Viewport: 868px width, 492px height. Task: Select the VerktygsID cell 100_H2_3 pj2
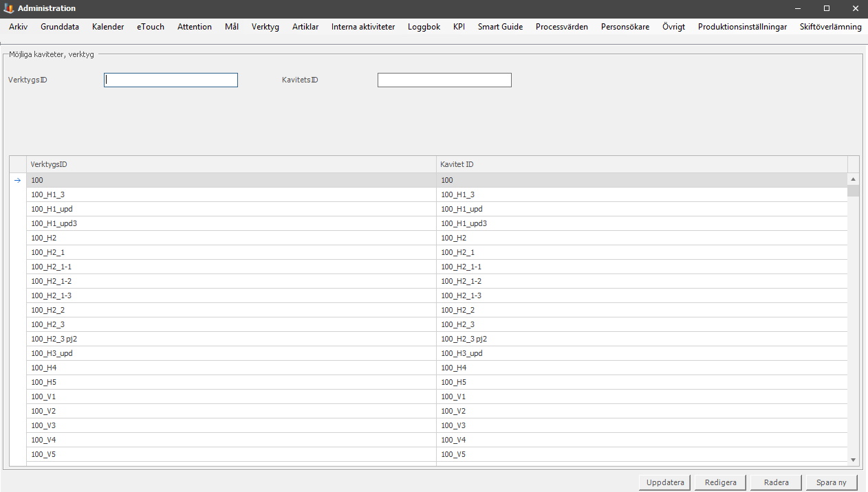tap(231, 339)
